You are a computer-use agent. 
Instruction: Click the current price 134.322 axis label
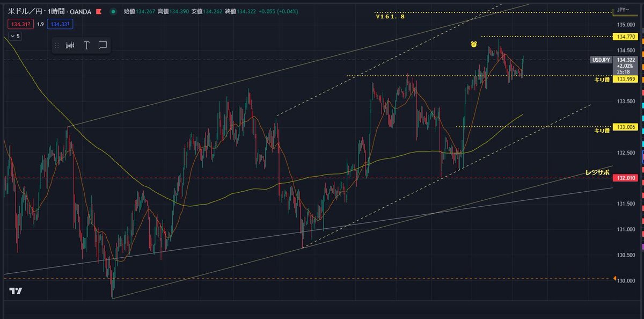click(x=625, y=60)
